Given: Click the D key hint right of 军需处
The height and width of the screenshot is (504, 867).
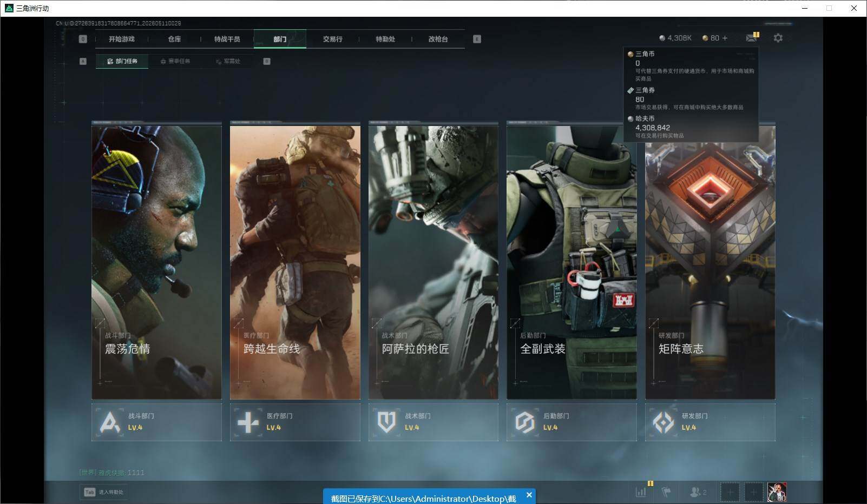Looking at the screenshot, I should 267,61.
